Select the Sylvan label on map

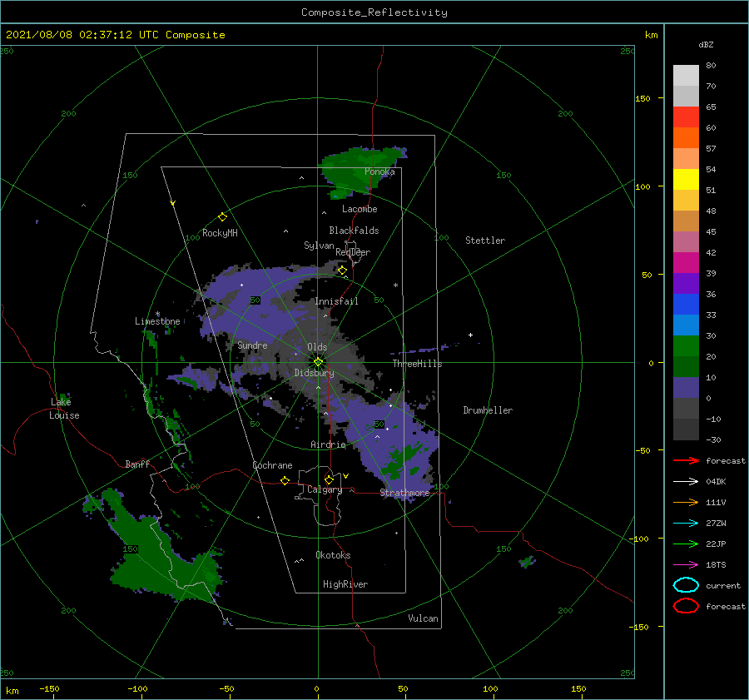319,246
